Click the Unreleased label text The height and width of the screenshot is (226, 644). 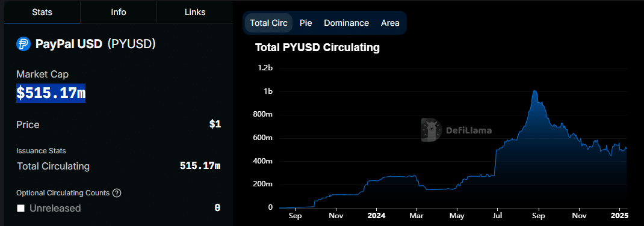[x=55, y=209]
